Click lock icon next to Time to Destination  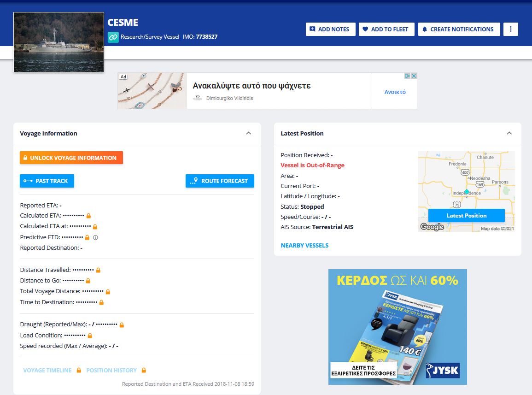pyautogui.click(x=101, y=302)
